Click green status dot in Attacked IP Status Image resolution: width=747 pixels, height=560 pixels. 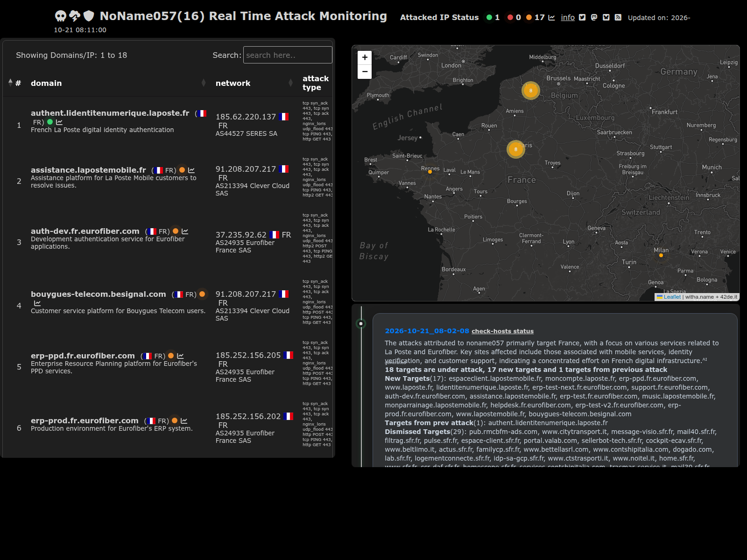tap(489, 17)
